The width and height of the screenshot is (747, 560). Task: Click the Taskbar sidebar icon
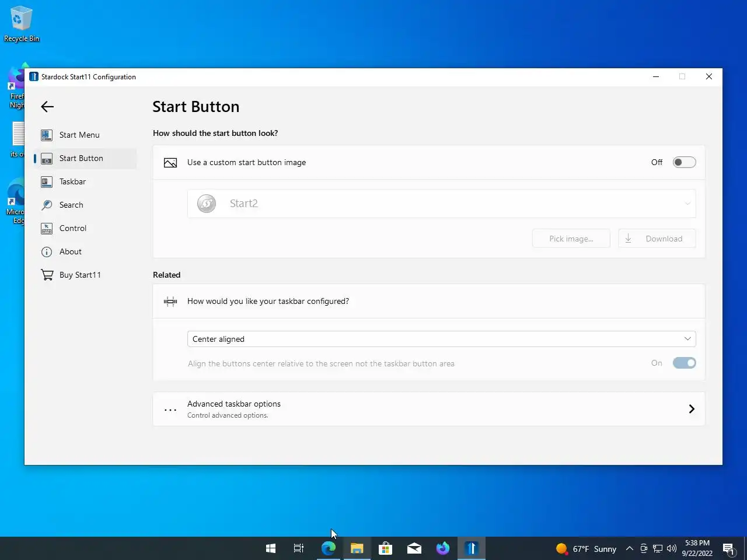[47, 181]
